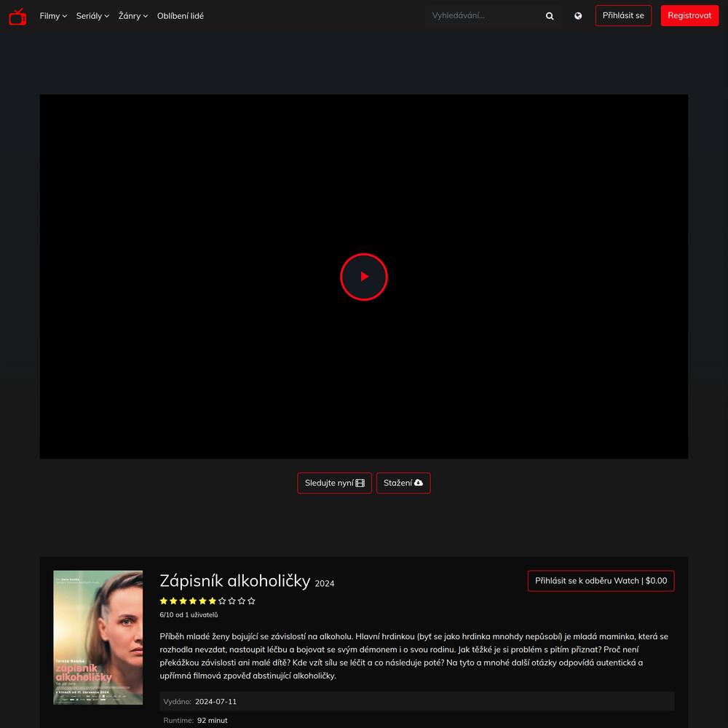Open the globe language selector
This screenshot has width=728, height=728.
pyautogui.click(x=578, y=16)
